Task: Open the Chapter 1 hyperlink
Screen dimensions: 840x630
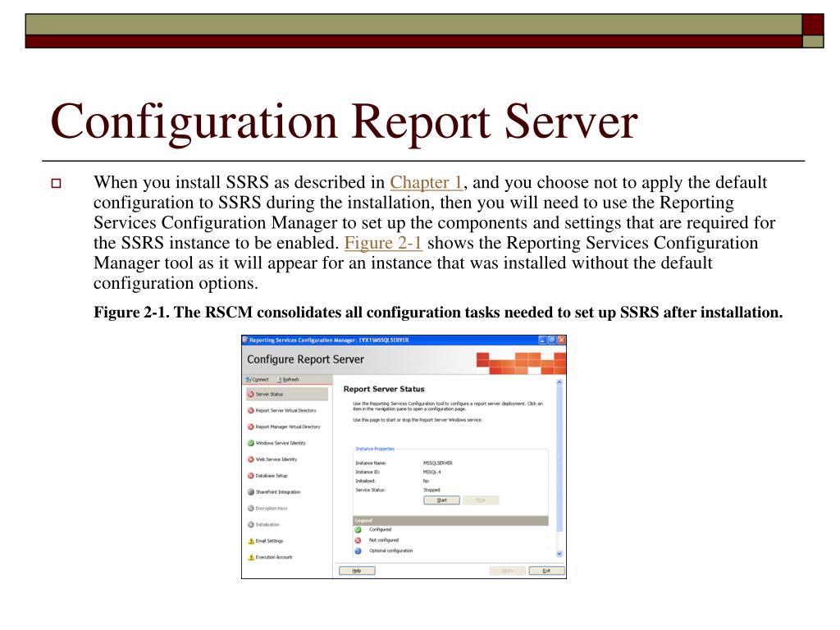Action: 426,182
